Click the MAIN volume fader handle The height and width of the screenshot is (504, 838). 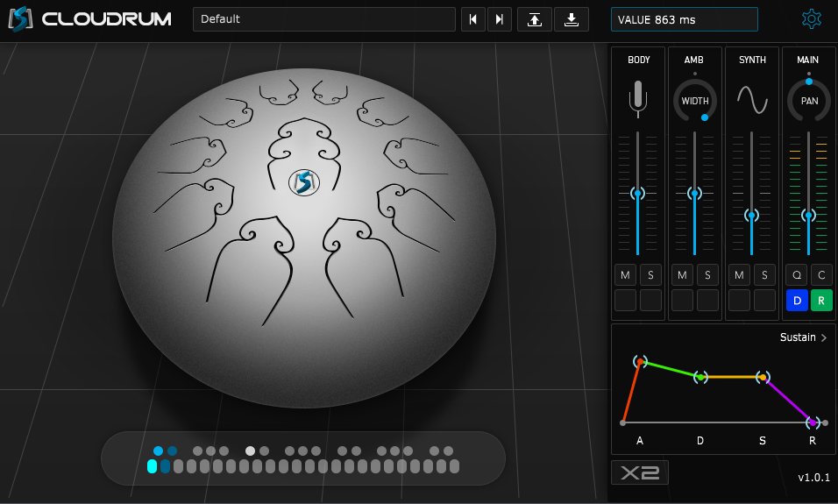[808, 216]
